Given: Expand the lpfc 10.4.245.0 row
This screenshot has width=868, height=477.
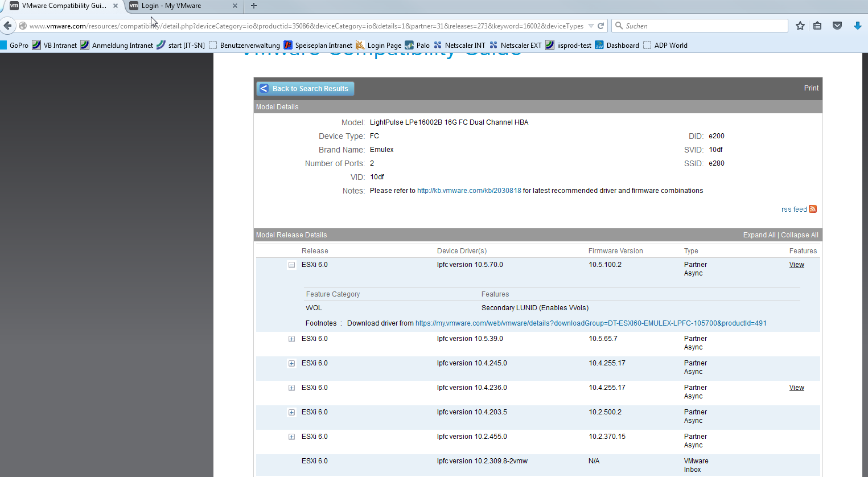Looking at the screenshot, I should click(x=291, y=363).
